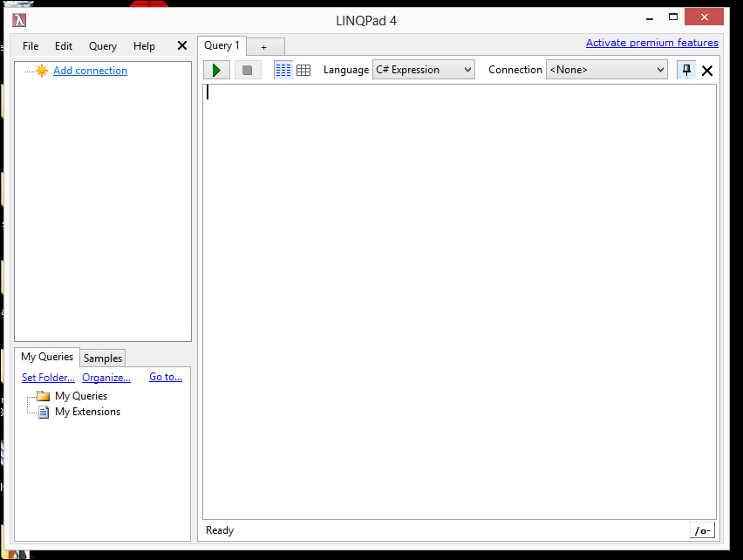Click the Set Folder... link
The image size is (743, 560).
point(48,378)
